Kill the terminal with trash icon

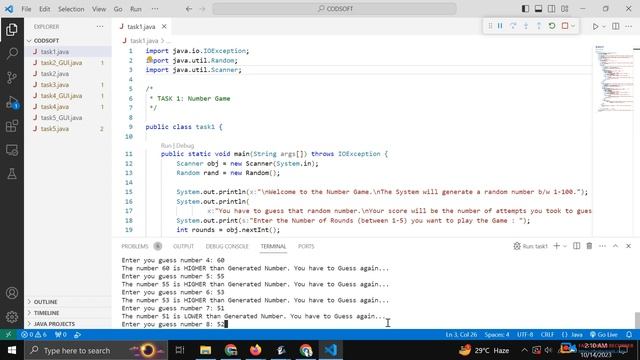(589, 246)
